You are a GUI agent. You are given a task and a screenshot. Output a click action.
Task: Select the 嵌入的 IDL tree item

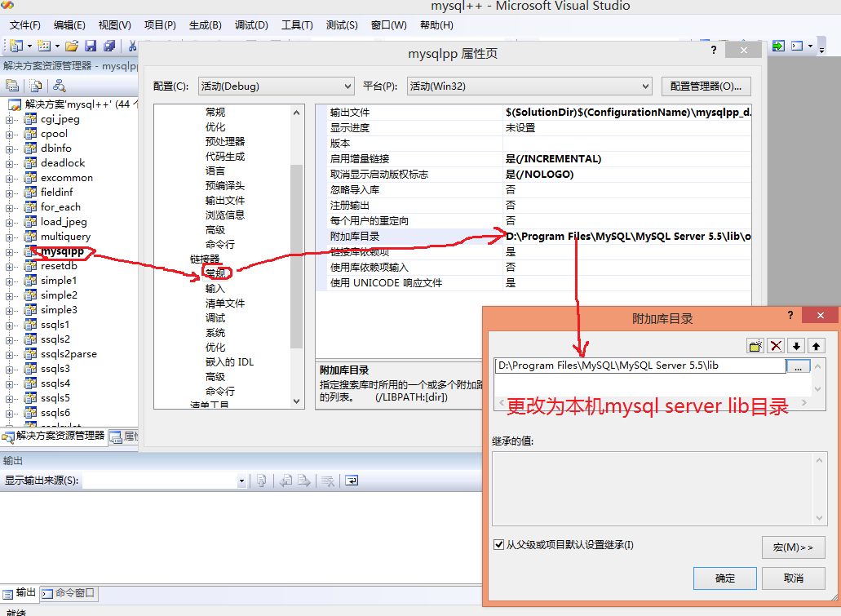coord(229,362)
